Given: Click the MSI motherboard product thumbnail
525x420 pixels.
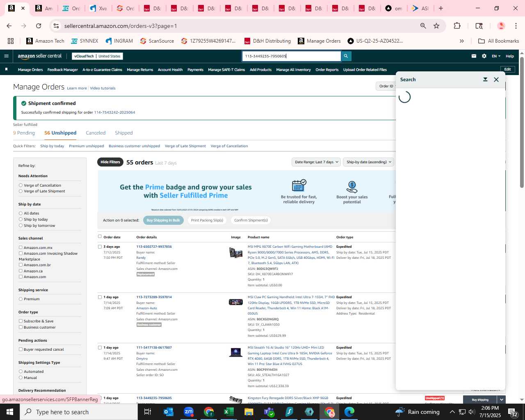Looking at the screenshot, I should (236, 252).
